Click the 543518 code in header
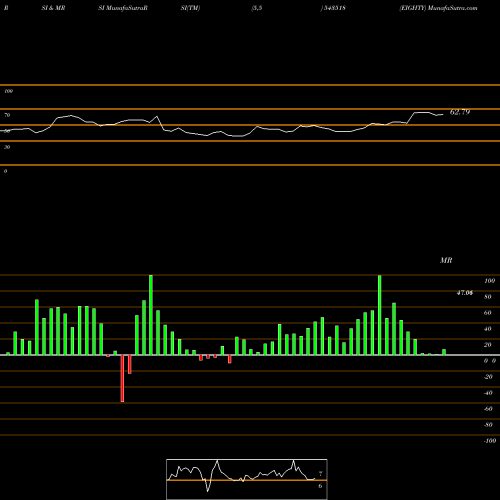 [334, 8]
